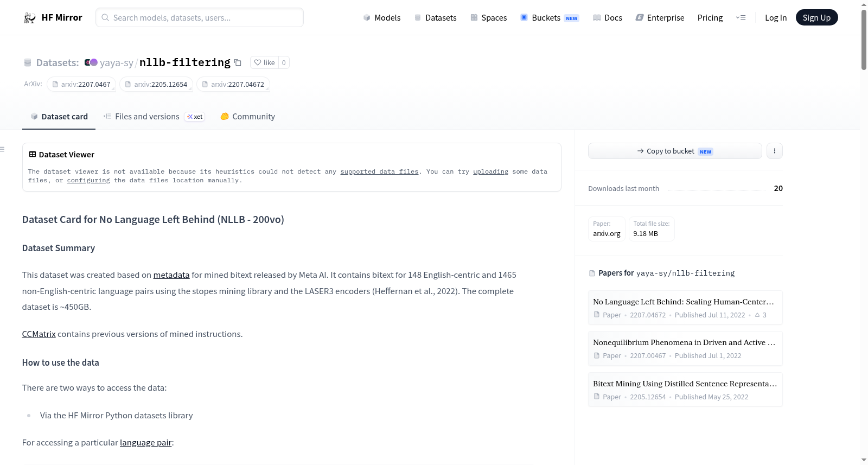Viewport: 868px width, 465px height.
Task: Switch to Files and versions tab
Action: 154,117
